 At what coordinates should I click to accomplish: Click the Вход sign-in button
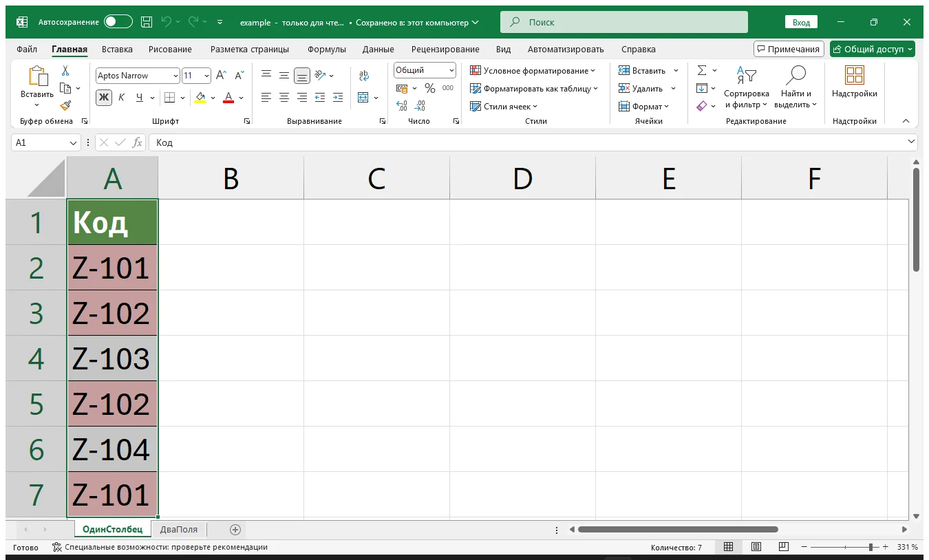coord(801,22)
